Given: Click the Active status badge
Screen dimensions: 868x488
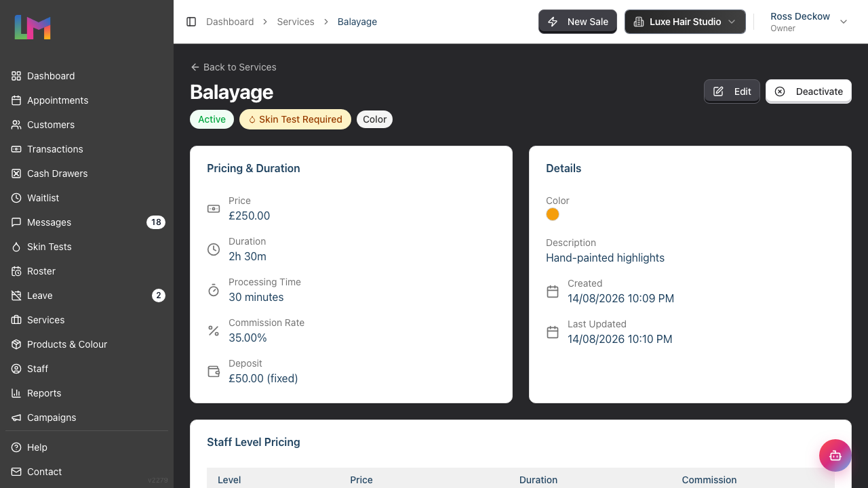Looking at the screenshot, I should click(212, 119).
